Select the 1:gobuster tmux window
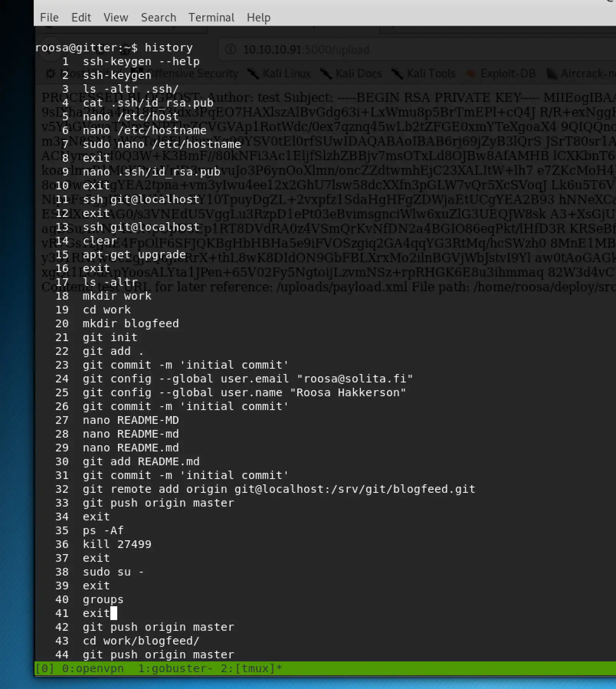Image resolution: width=616 pixels, height=689 pixels. pos(175,668)
